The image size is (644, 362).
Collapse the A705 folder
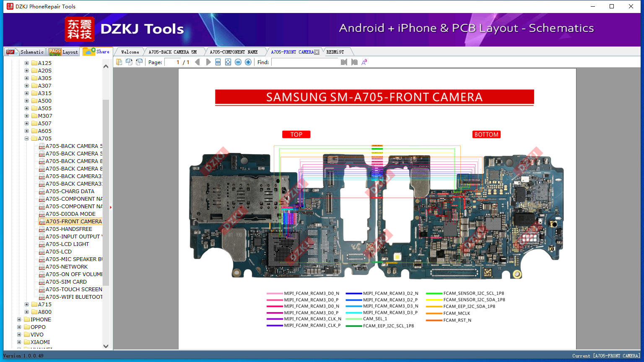[26, 139]
